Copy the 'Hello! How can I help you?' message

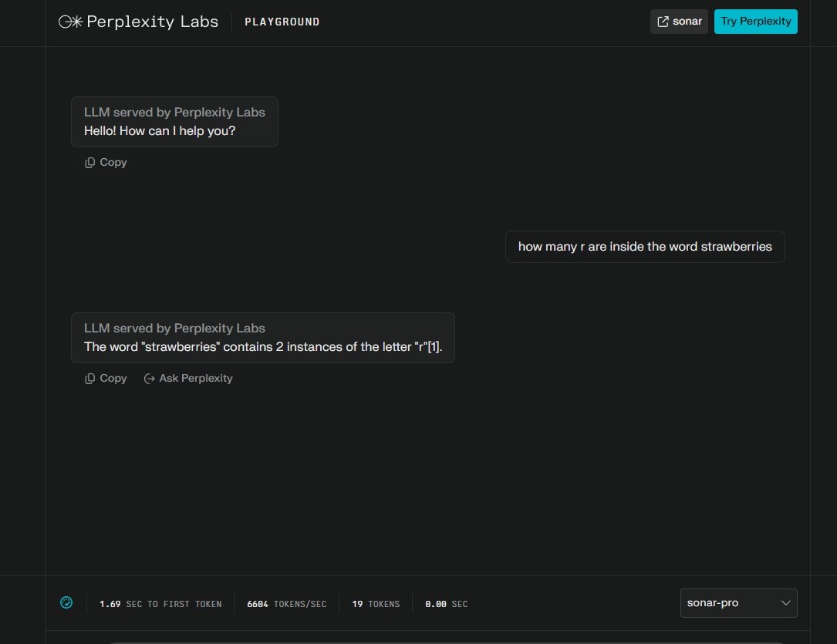pos(106,162)
